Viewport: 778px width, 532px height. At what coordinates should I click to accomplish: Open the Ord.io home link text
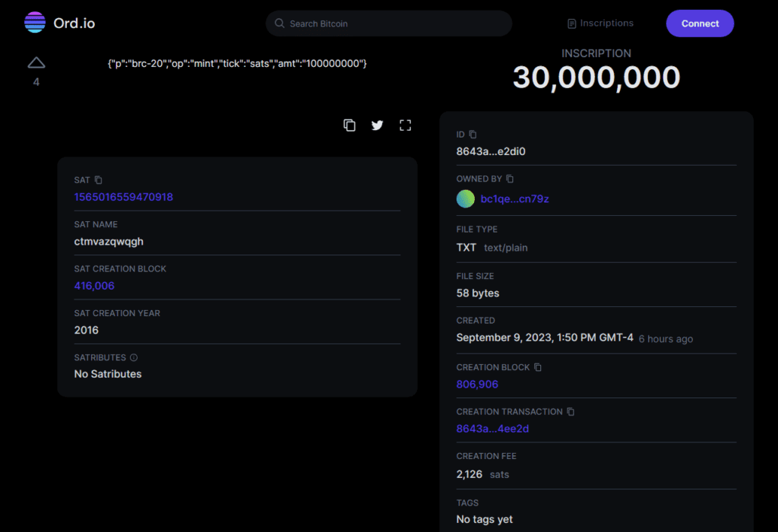74,23
